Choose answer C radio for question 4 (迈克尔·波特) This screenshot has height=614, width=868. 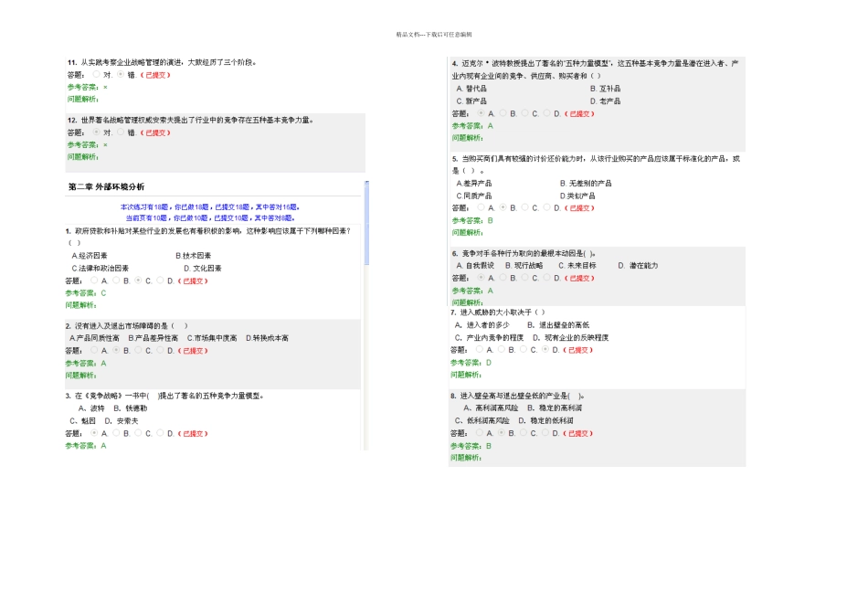(524, 113)
